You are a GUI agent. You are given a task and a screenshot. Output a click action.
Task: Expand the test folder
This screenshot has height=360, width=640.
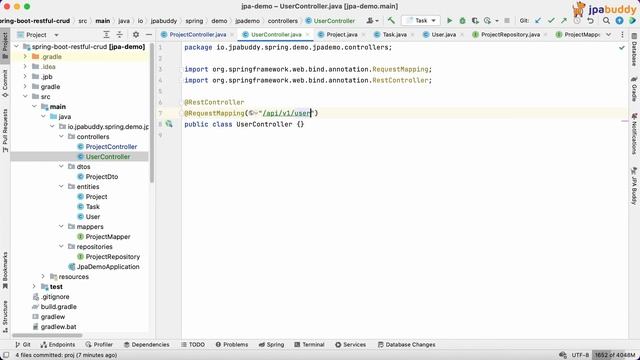[34, 287]
